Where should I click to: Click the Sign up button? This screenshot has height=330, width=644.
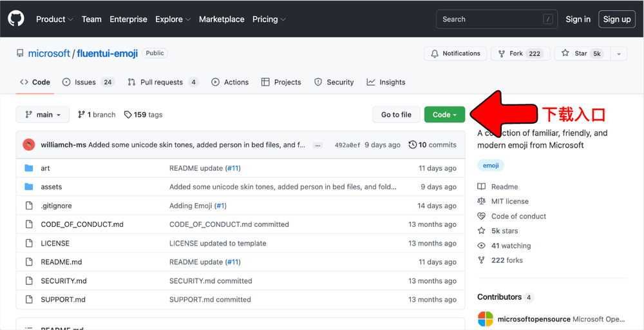tap(617, 19)
